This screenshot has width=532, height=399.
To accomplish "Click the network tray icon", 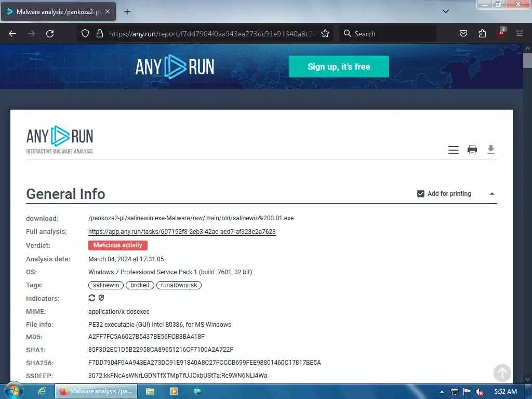I will (x=454, y=392).
